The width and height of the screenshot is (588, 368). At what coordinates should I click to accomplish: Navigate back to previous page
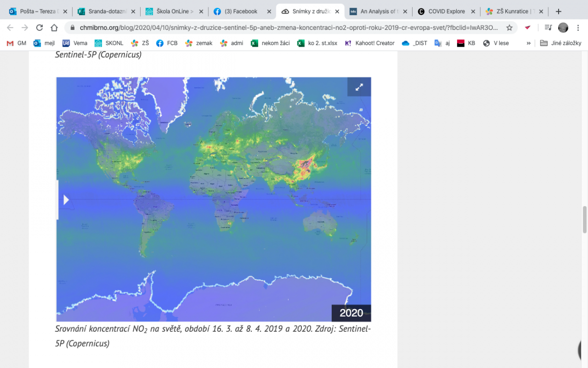[x=10, y=27]
